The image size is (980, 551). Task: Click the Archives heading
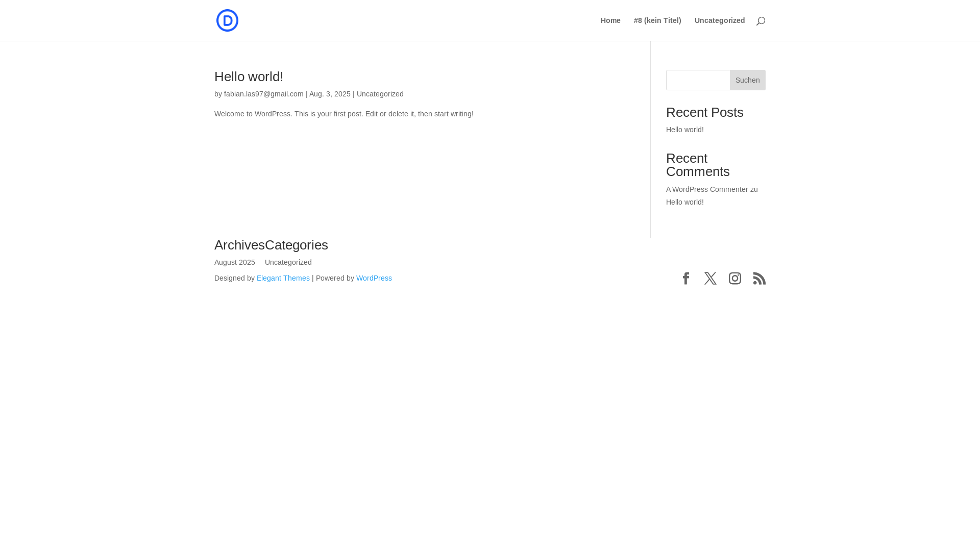(239, 245)
